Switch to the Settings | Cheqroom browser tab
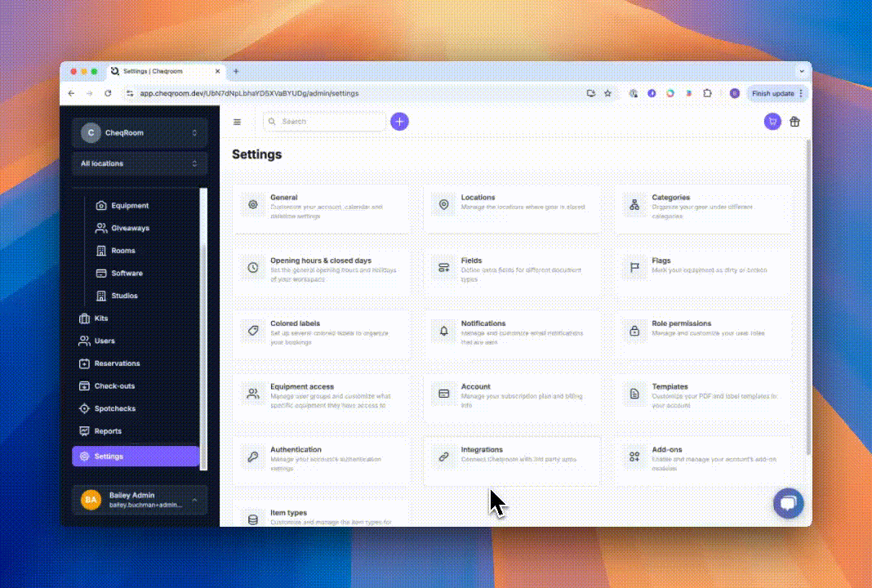 pyautogui.click(x=167, y=71)
